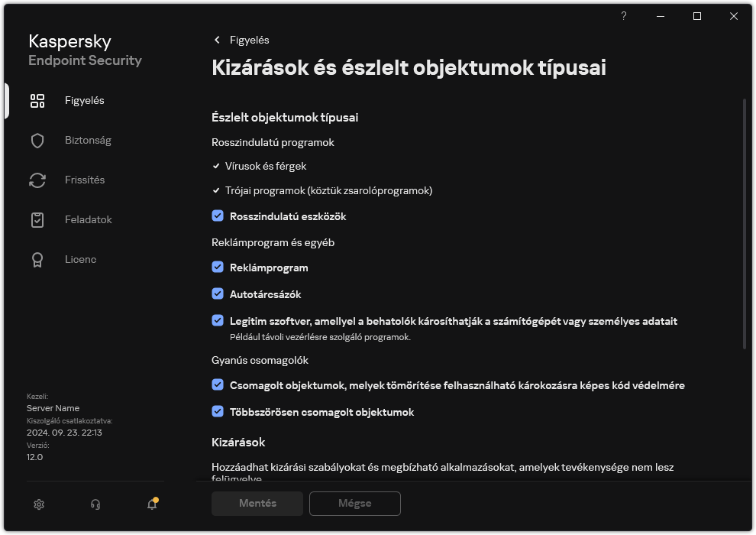Cancel changes using the Mégse button

pyautogui.click(x=354, y=504)
